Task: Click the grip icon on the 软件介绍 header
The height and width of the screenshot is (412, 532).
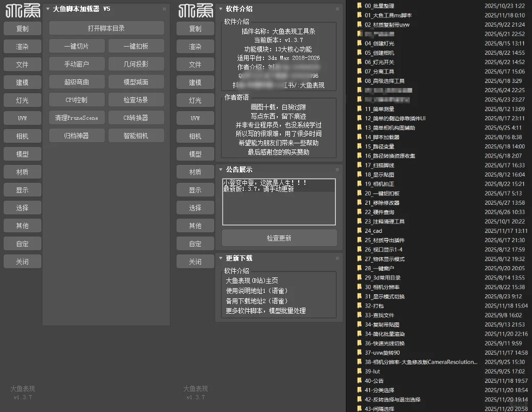Action: [337, 9]
